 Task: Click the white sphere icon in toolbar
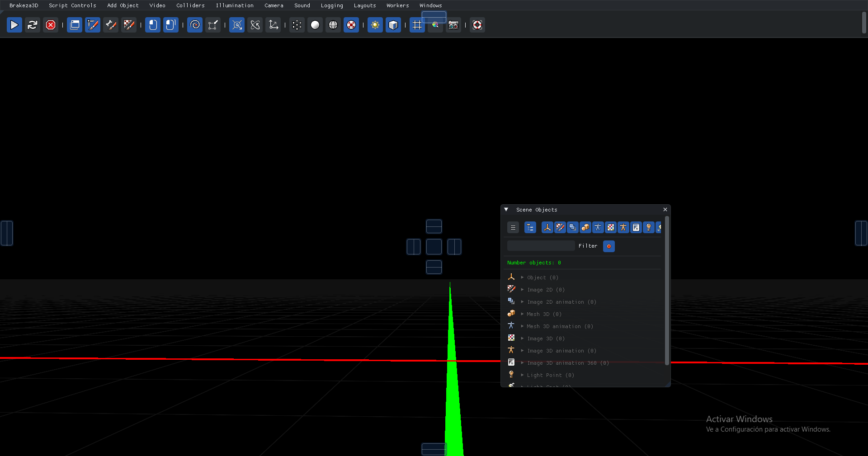(x=315, y=25)
